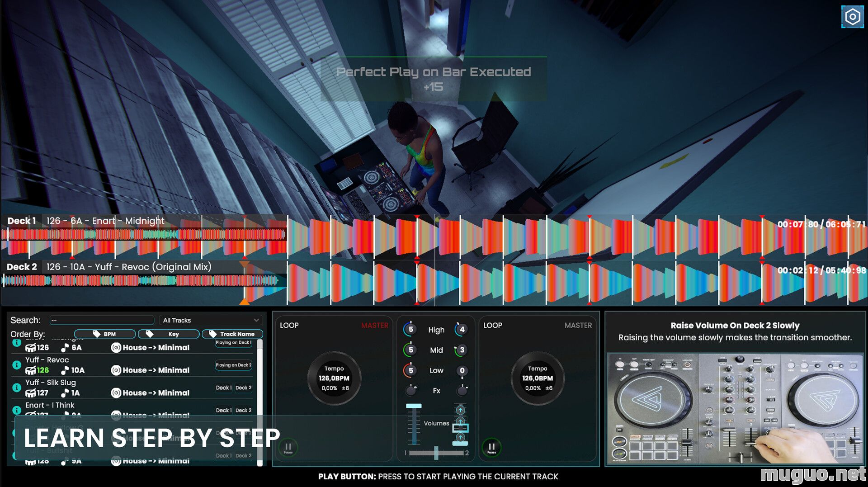868x487 pixels.
Task: Click Deck 1 Fx knob
Action: pos(411,390)
